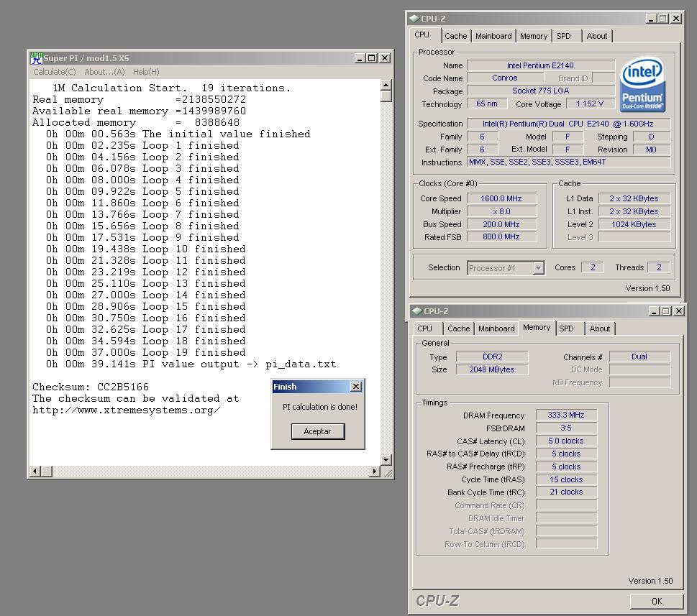This screenshot has width=697, height=616.
Task: Click the Rated FSB value '800.0 MHz'
Action: coord(501,236)
